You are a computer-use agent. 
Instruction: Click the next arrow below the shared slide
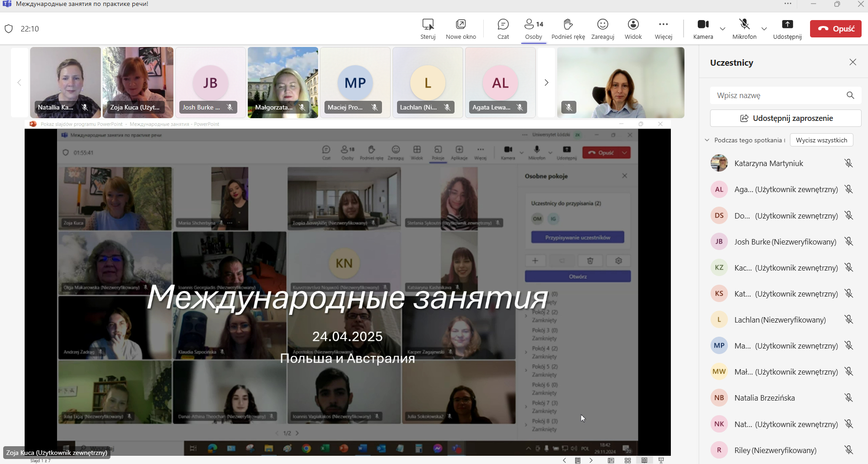[591, 460]
